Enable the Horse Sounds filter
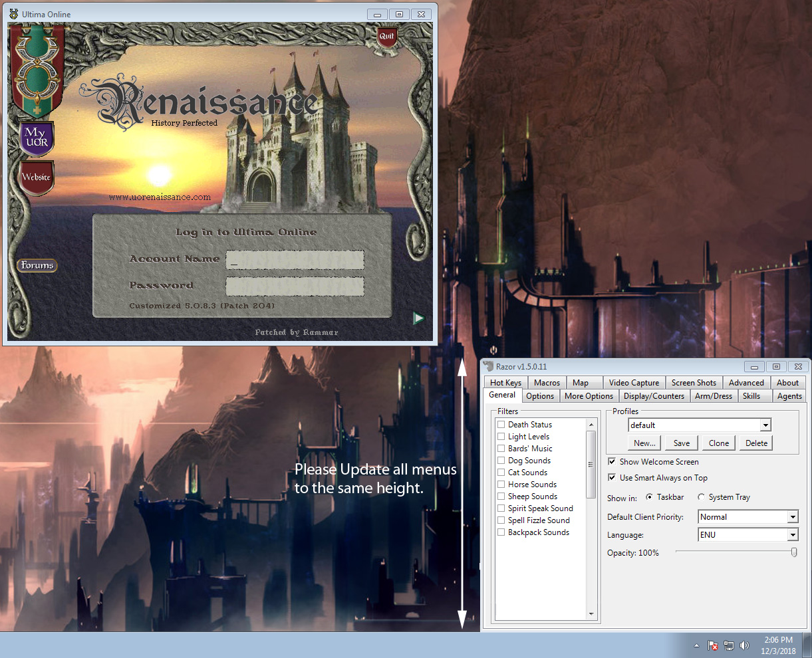 (x=501, y=485)
